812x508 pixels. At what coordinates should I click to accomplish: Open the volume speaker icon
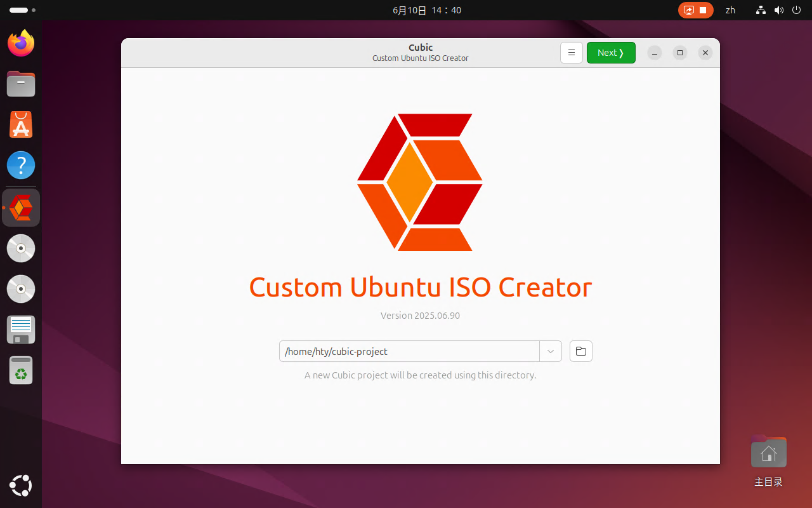pos(779,10)
